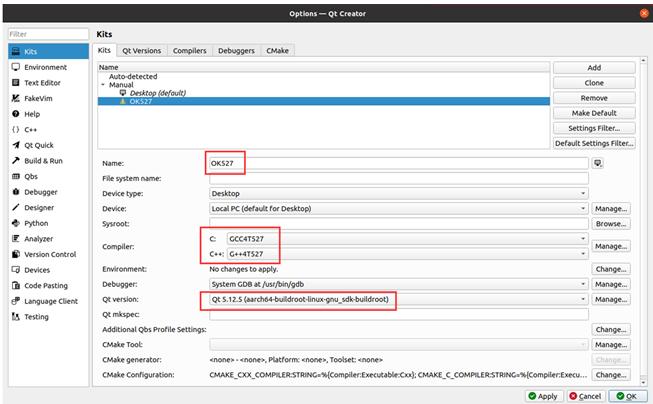Click the OK button
The image size is (653, 404).
(x=628, y=396)
